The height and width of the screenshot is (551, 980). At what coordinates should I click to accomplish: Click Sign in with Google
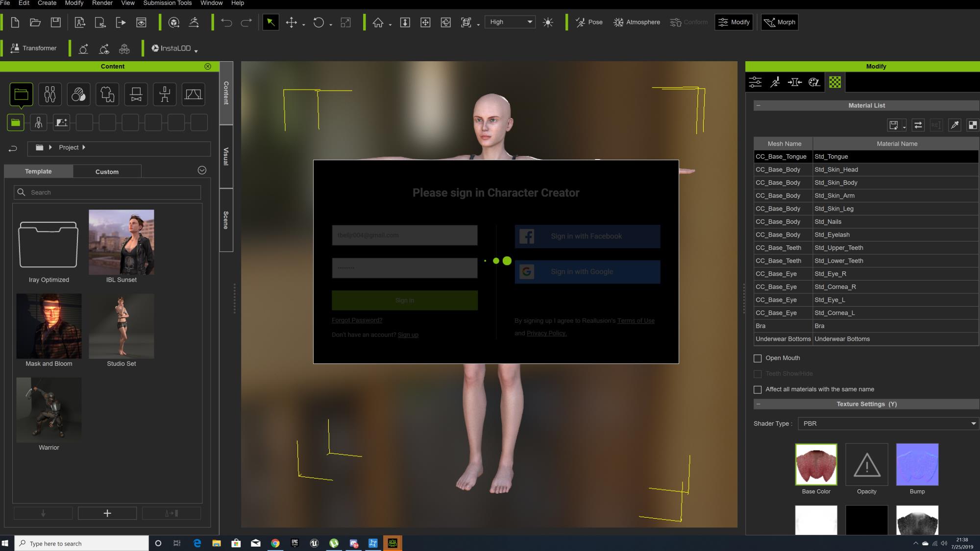pos(587,272)
